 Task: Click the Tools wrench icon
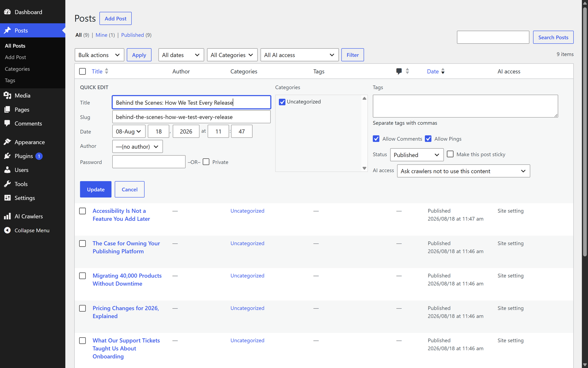(x=7, y=184)
